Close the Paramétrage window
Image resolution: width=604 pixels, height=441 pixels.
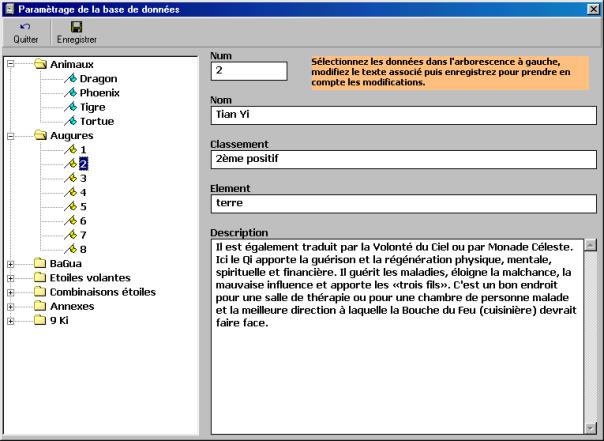click(x=594, y=9)
